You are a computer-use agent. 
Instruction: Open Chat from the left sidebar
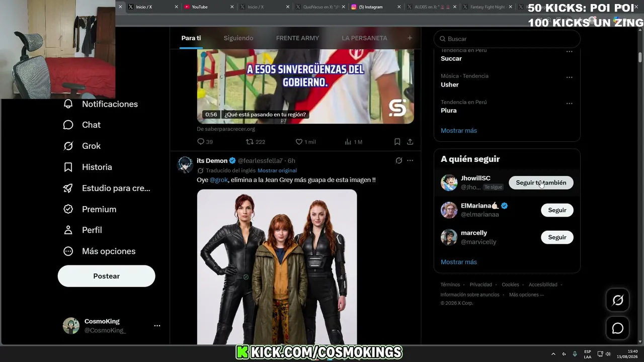[82, 125]
